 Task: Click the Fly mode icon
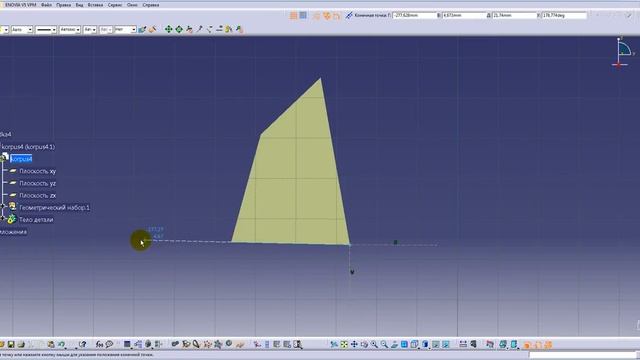[x=334, y=344]
